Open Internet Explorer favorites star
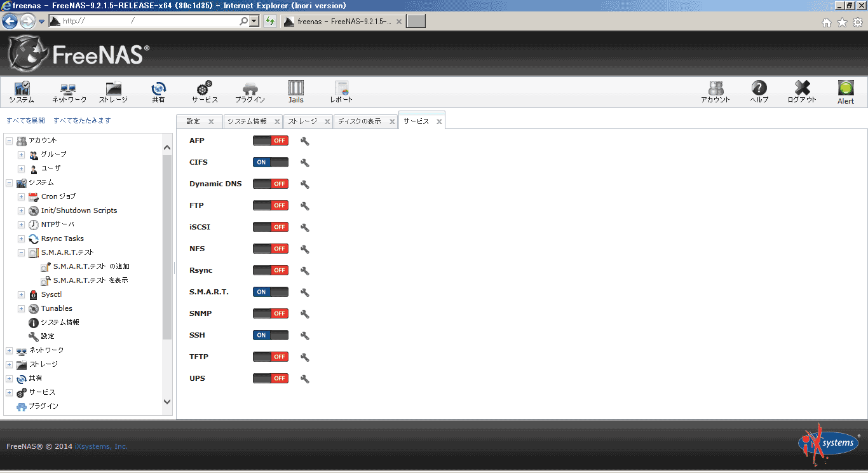The width and height of the screenshot is (868, 473). pos(842,22)
